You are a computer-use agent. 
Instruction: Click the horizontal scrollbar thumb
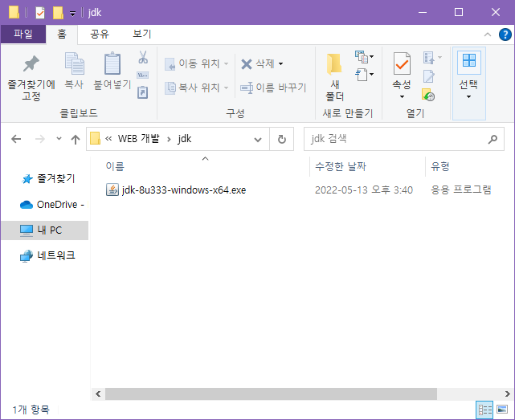(272, 394)
